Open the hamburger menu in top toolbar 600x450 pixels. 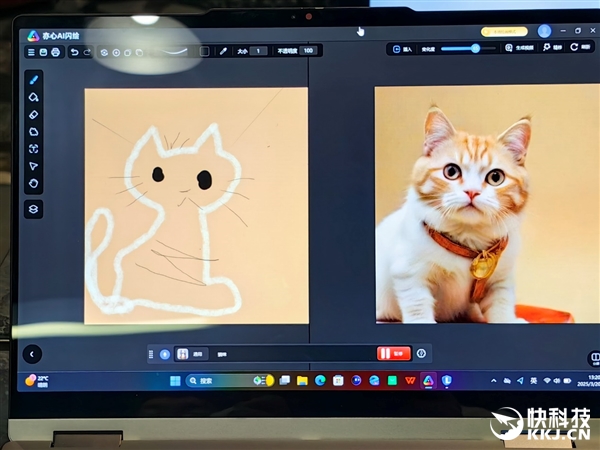(x=31, y=51)
